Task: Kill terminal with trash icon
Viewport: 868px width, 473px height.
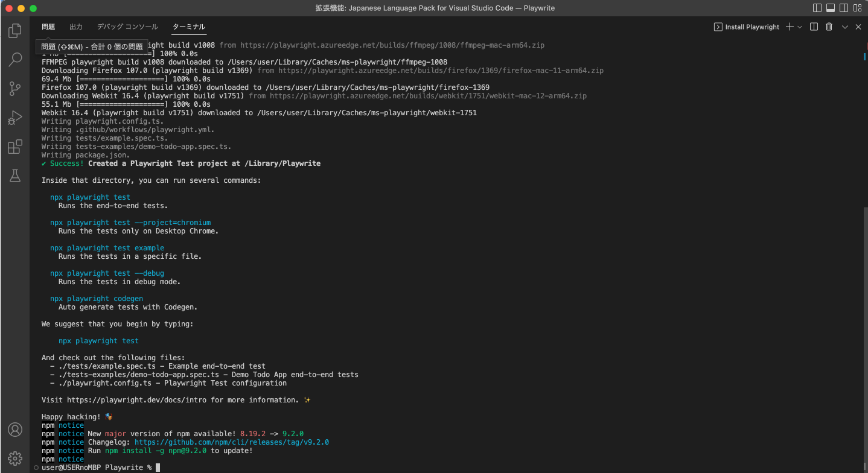Action: click(x=829, y=27)
